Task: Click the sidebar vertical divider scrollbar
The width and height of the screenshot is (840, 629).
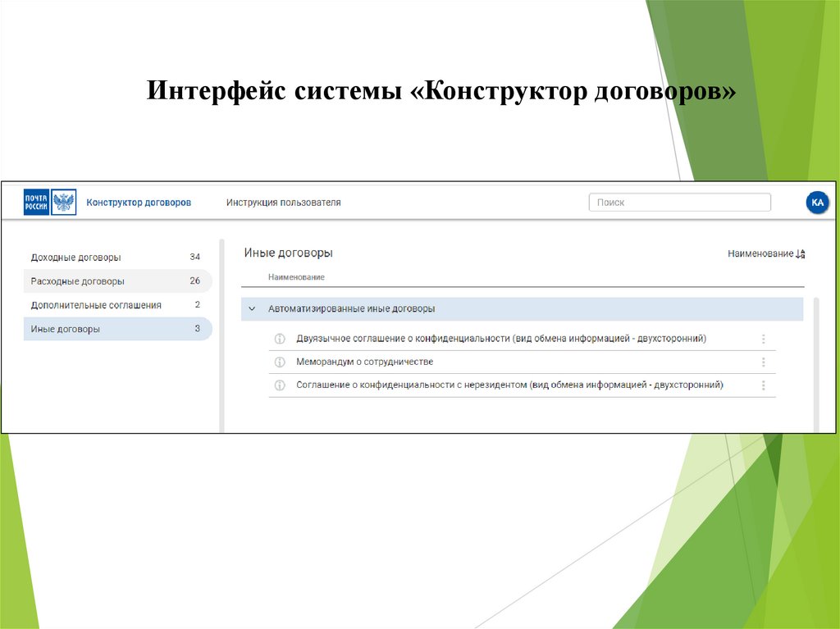Action: tap(221, 335)
